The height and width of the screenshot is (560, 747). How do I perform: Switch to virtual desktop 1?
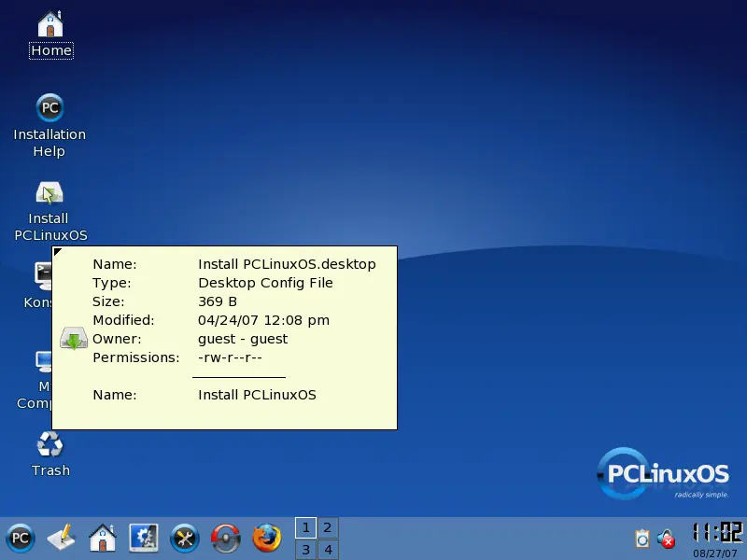306,527
